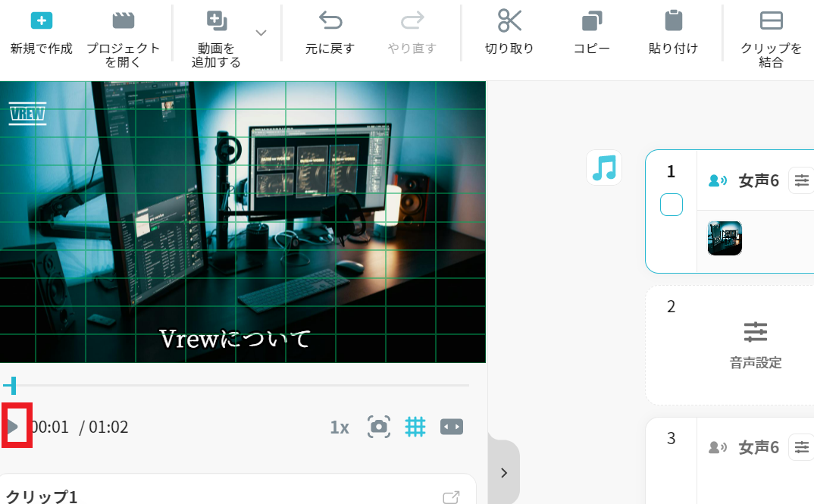Merge clips with クリップを結合
814x504 pixels.
point(771,39)
